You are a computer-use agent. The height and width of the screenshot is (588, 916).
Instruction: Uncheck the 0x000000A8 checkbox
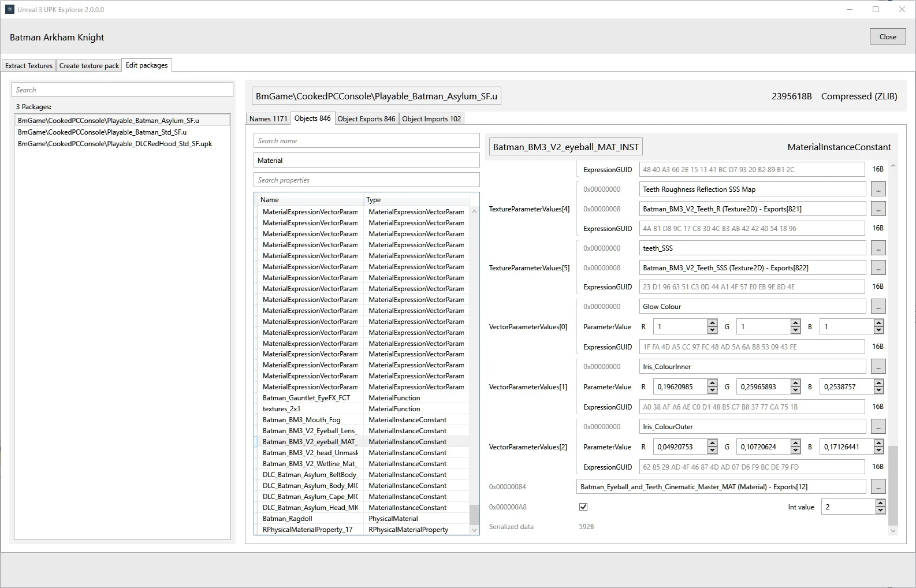tap(583, 507)
